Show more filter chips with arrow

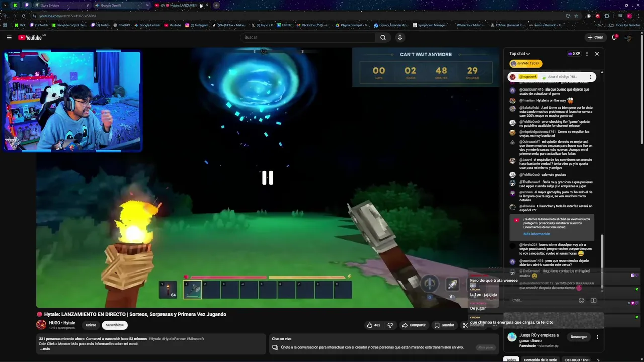coord(598,360)
